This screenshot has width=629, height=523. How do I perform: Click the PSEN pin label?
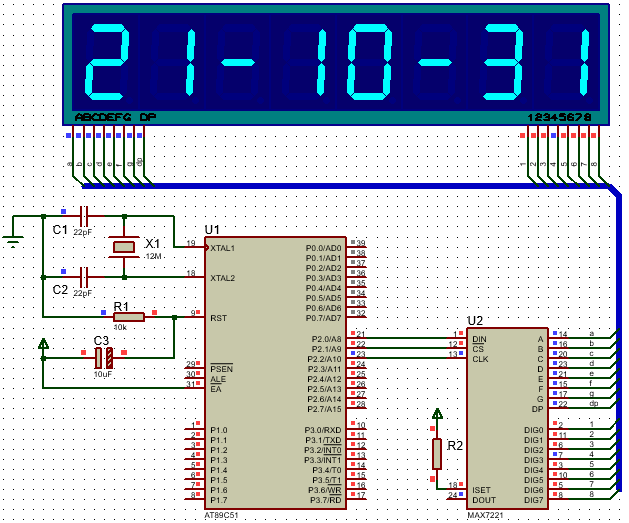[221, 369]
